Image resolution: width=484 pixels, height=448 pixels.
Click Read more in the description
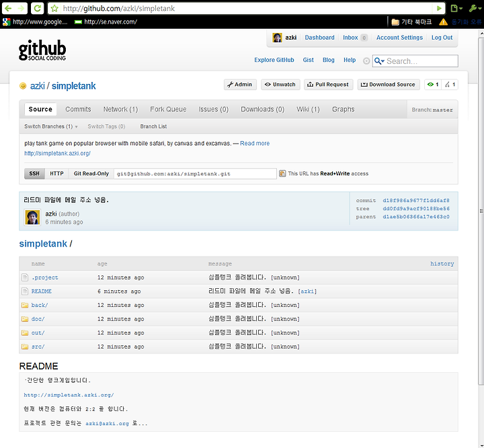(255, 143)
